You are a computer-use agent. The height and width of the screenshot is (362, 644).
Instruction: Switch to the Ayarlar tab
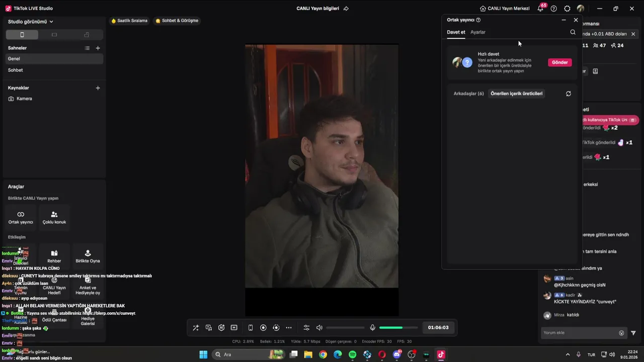pyautogui.click(x=478, y=32)
